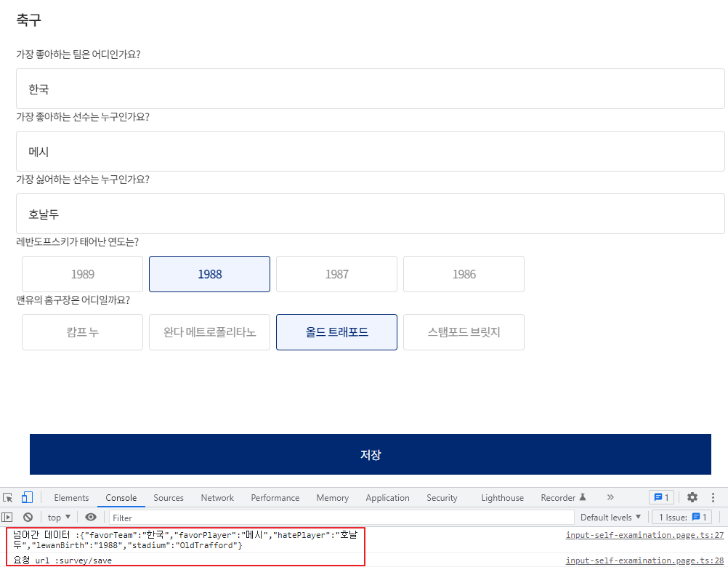The image size is (728, 567).
Task: Open the Default levels dropdown
Action: pyautogui.click(x=610, y=517)
